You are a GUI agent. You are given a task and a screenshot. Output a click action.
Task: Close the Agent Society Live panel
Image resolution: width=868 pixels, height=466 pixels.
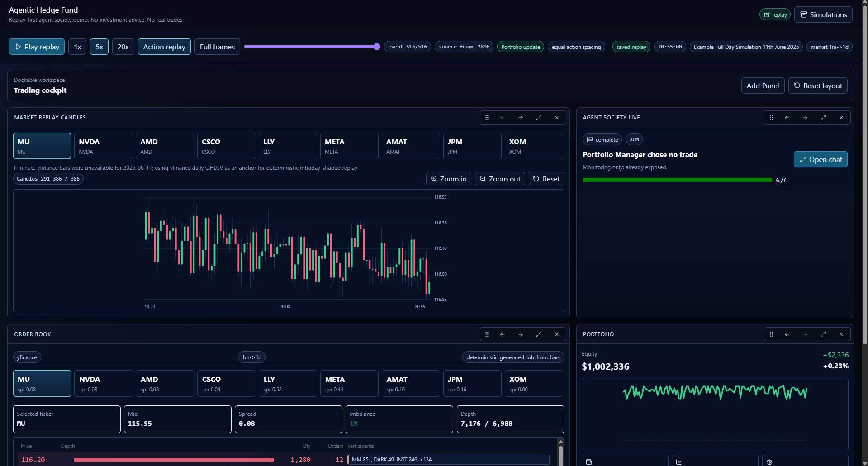[841, 118]
